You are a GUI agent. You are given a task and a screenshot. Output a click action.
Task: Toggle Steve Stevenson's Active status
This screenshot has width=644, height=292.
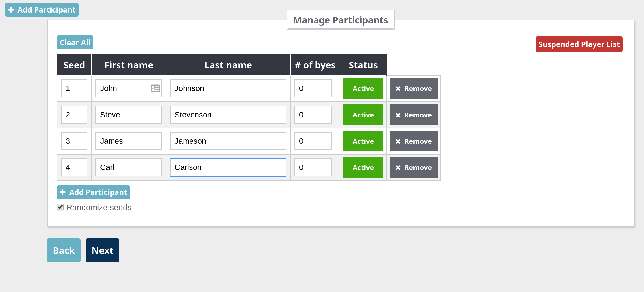[363, 115]
